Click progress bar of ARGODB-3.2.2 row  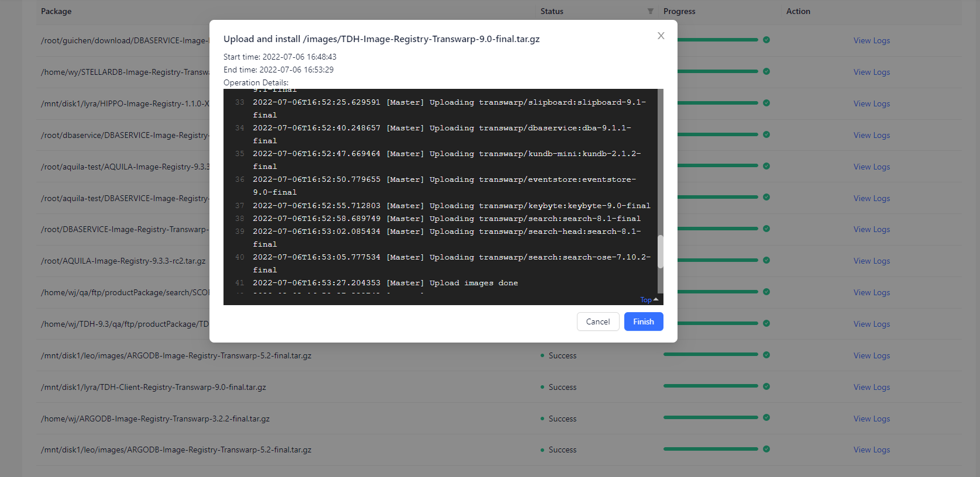(711, 417)
